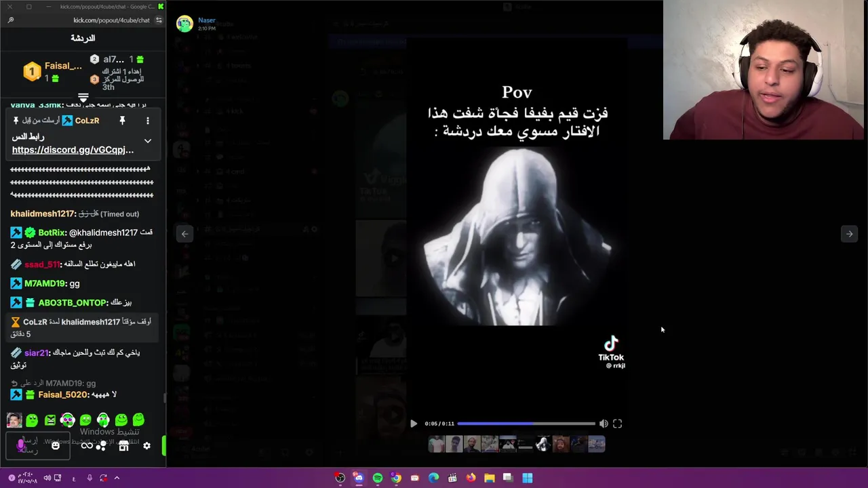Click the zoom magnifier icon in address bar

[x=11, y=20]
